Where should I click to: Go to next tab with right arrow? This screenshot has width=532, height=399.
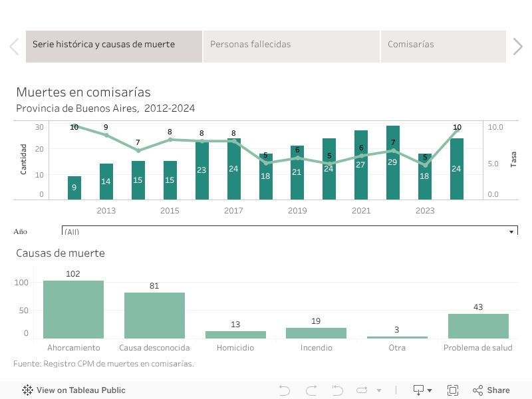tap(518, 47)
